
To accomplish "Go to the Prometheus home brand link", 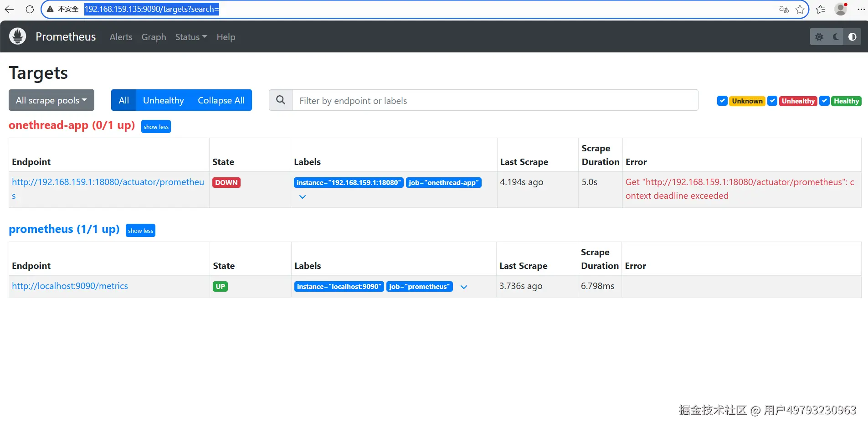I will pyautogui.click(x=66, y=36).
